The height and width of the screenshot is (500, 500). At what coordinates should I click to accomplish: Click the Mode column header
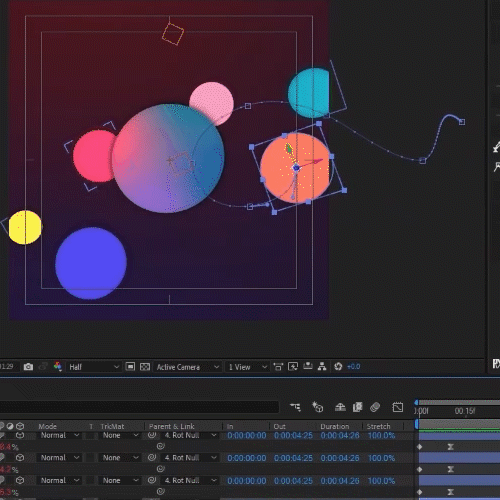coord(48,426)
